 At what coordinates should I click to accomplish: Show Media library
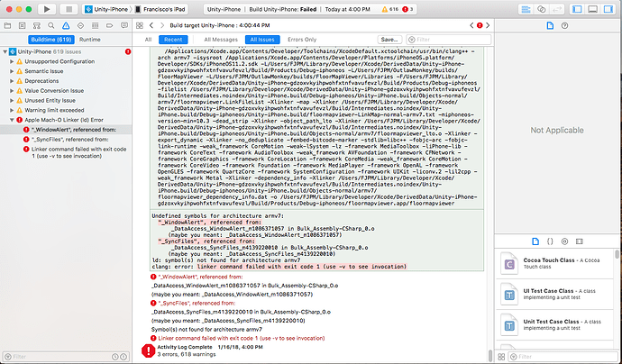(x=580, y=241)
